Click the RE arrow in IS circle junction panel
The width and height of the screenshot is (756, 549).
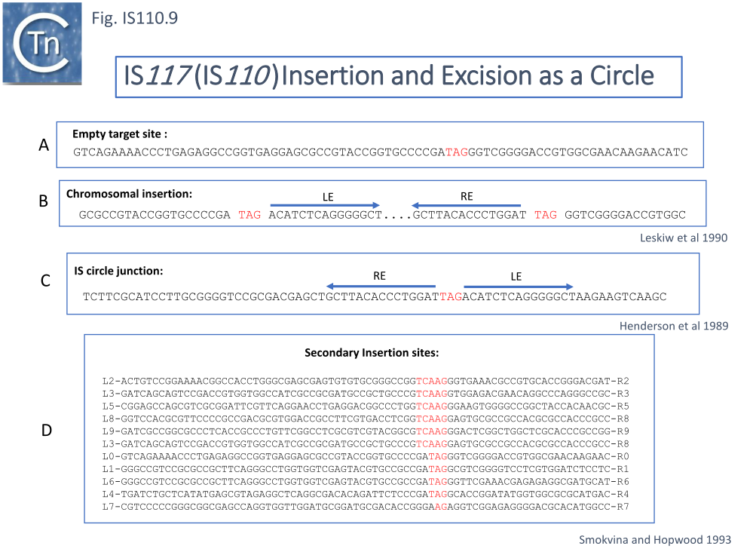coord(381,286)
